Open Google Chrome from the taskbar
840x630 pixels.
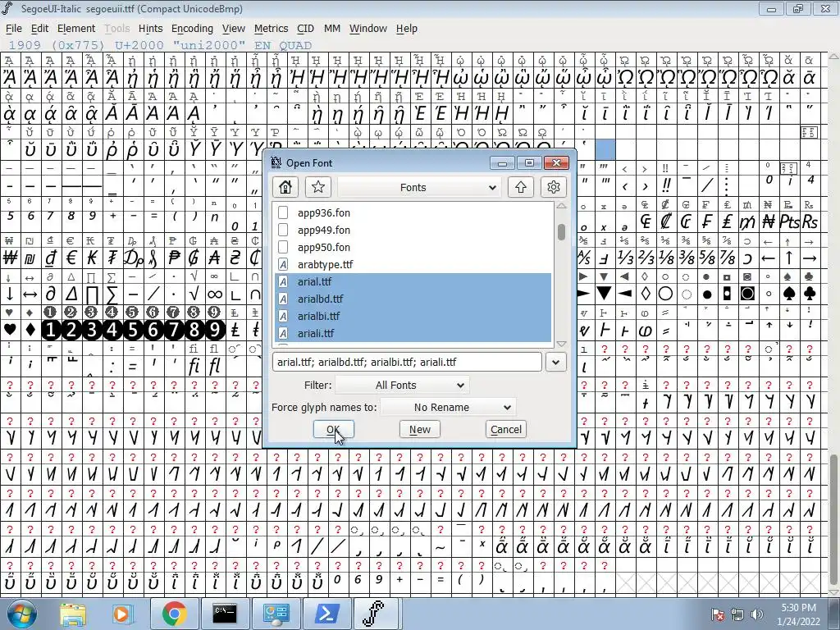tap(174, 614)
